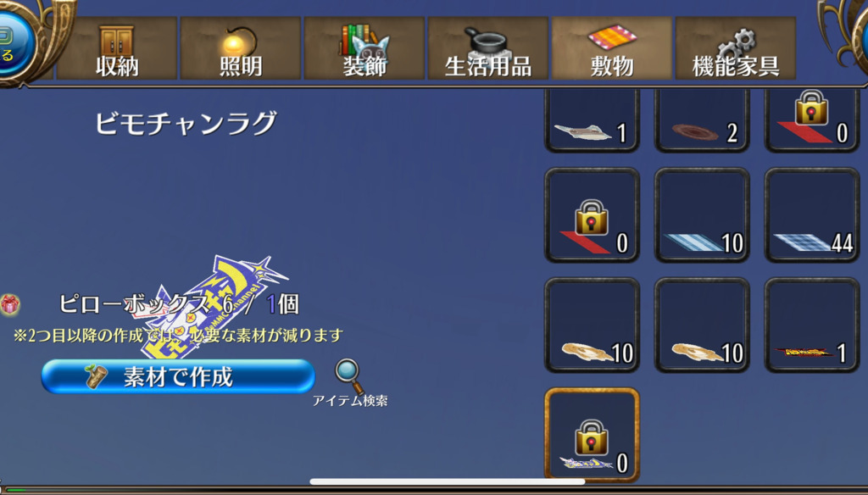
Task: Choose the blue plaid rug with 44
Action: (812, 214)
